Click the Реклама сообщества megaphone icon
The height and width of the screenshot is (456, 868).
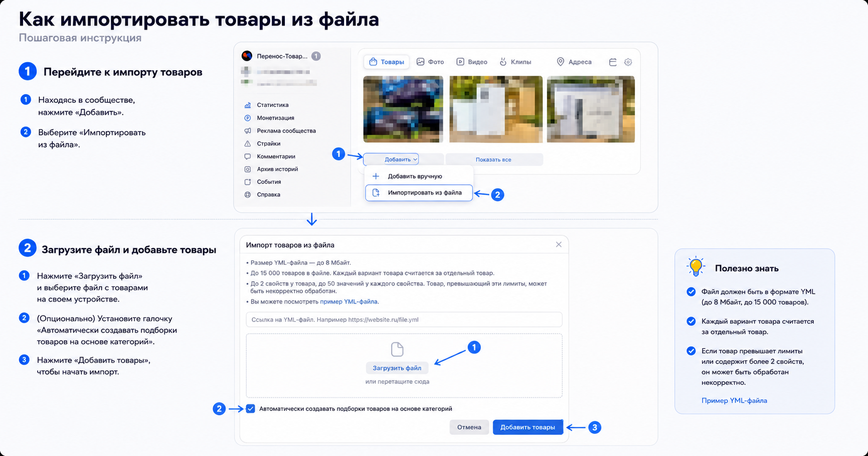pos(247,130)
